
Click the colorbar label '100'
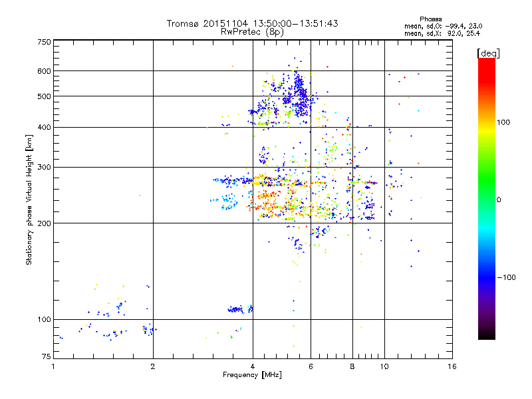(x=503, y=122)
